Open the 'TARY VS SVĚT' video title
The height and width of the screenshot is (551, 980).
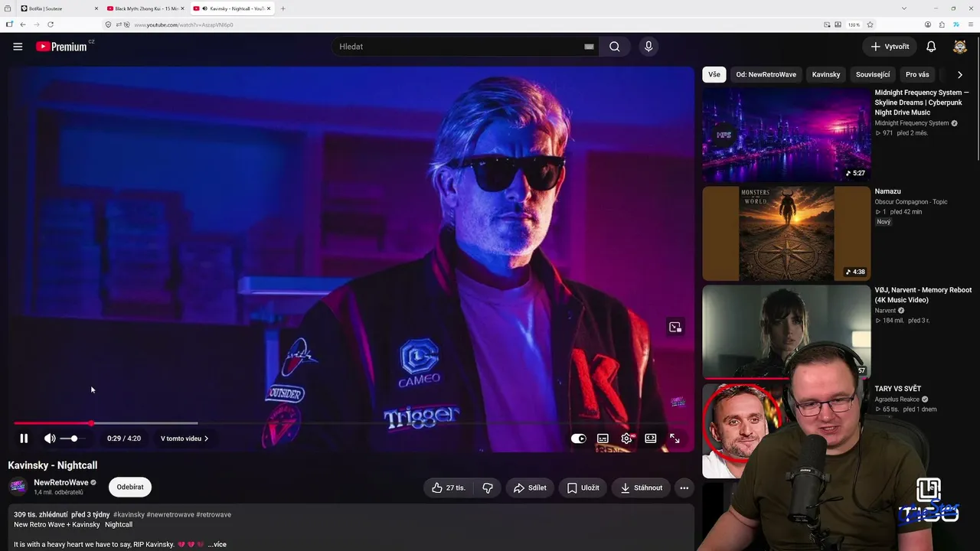pyautogui.click(x=898, y=389)
